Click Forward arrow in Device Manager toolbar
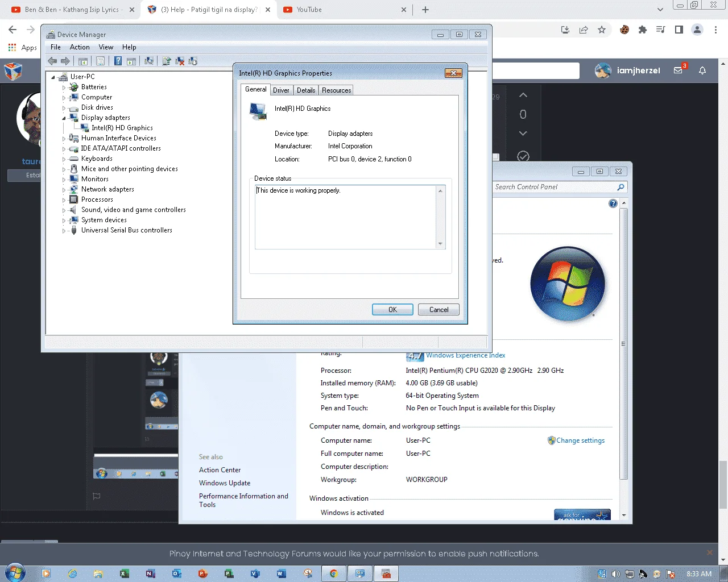The width and height of the screenshot is (728, 582). tap(65, 61)
